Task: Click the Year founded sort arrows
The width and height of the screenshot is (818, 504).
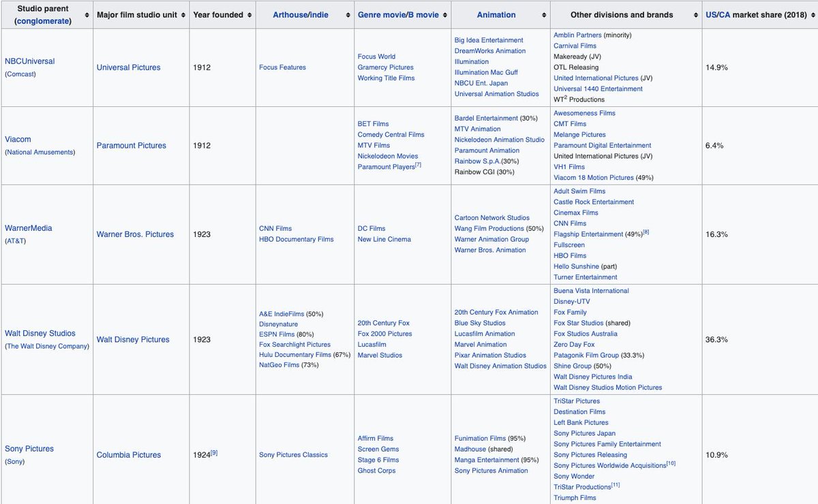Action: (x=248, y=15)
